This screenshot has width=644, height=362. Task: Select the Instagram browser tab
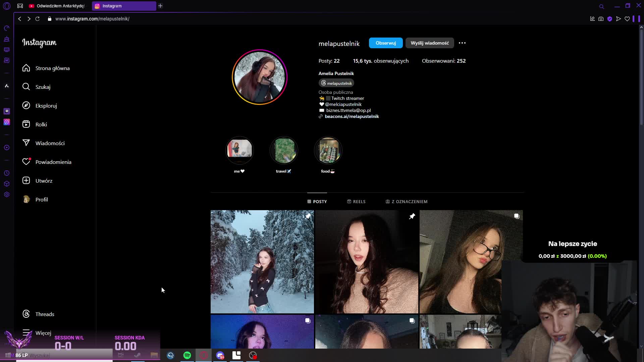point(124,6)
